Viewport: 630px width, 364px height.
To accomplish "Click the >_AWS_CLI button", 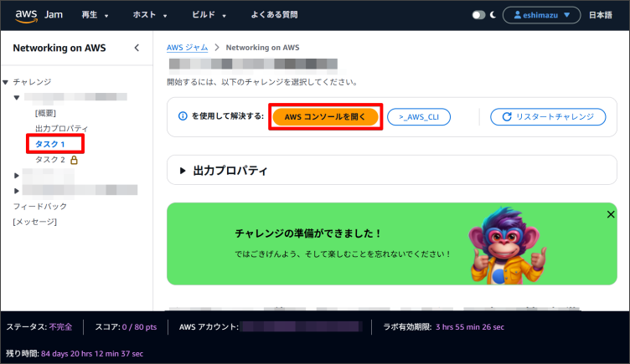I will pyautogui.click(x=419, y=117).
